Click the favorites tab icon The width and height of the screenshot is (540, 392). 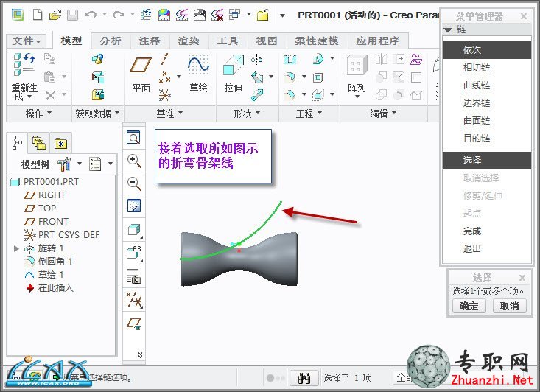(x=60, y=143)
